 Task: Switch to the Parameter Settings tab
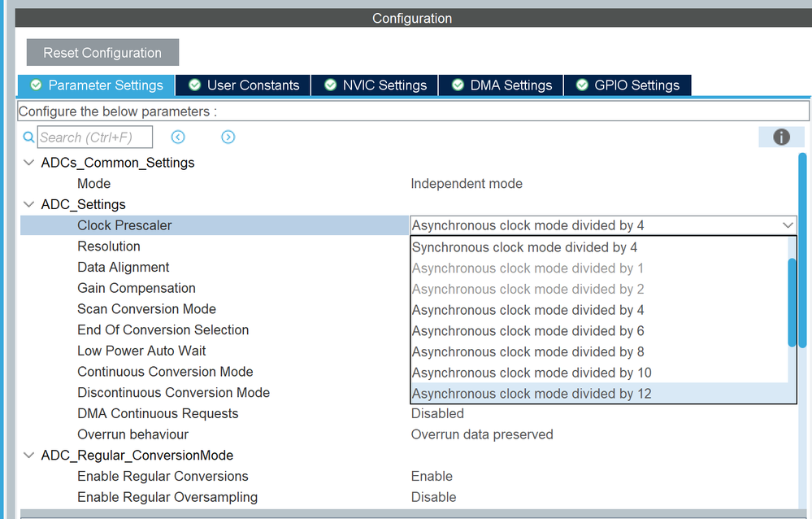(x=97, y=85)
